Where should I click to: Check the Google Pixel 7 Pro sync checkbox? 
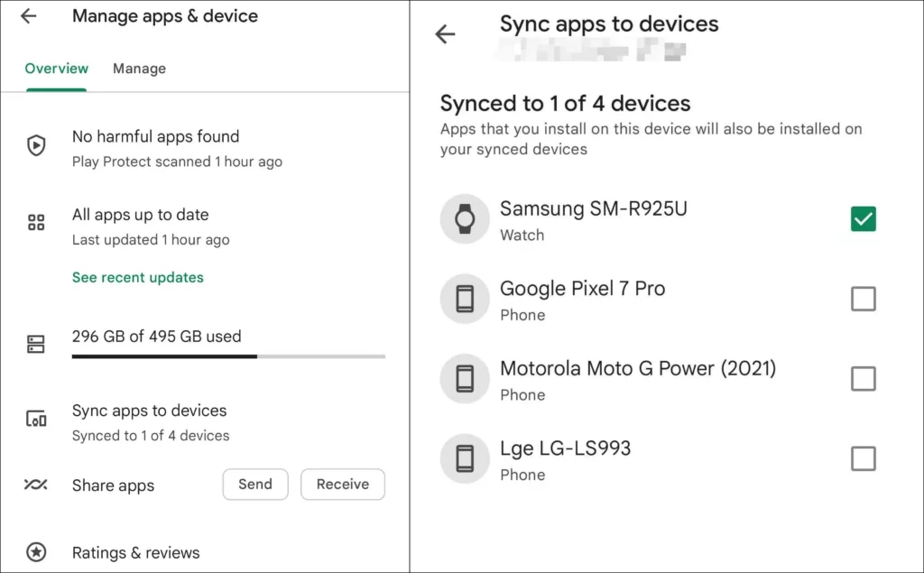pyautogui.click(x=864, y=299)
